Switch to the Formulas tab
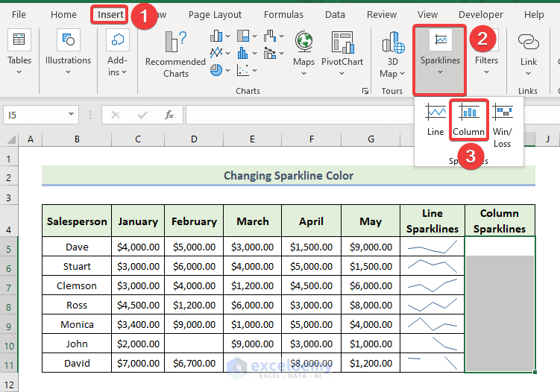Screen dimensions: 560x392 (283, 14)
